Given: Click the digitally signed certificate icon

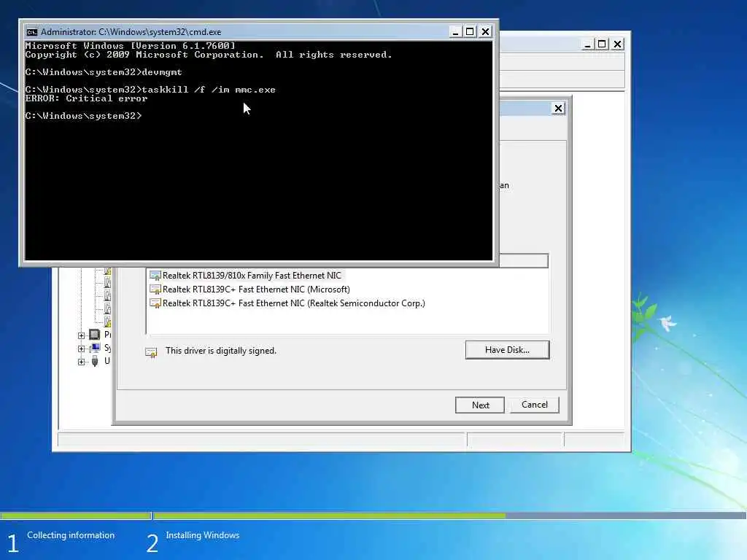Looking at the screenshot, I should (x=151, y=352).
